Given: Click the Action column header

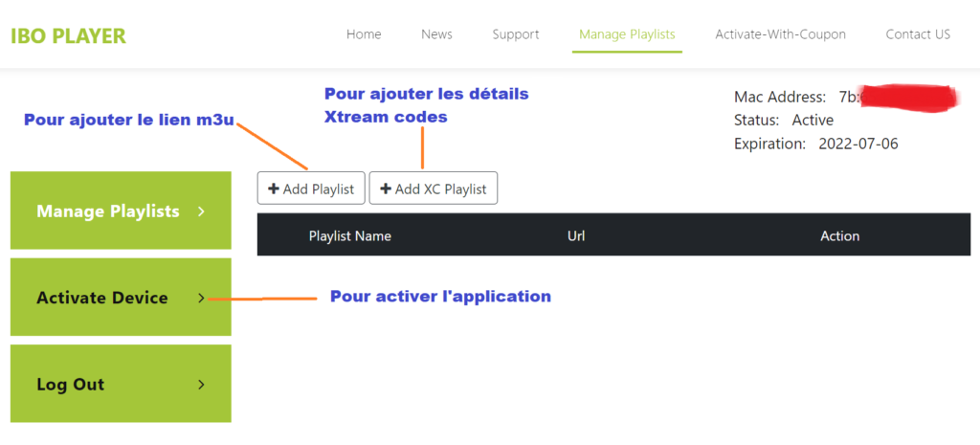Looking at the screenshot, I should coord(839,235).
